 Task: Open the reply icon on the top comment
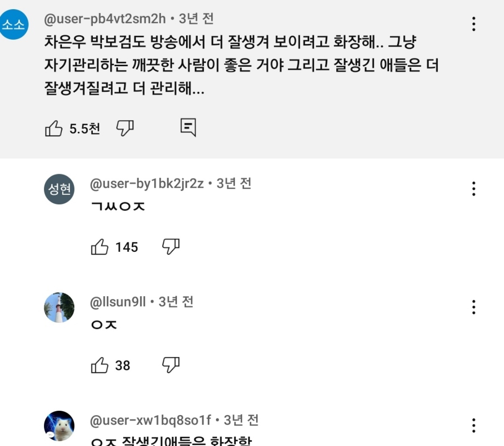pos(188,127)
